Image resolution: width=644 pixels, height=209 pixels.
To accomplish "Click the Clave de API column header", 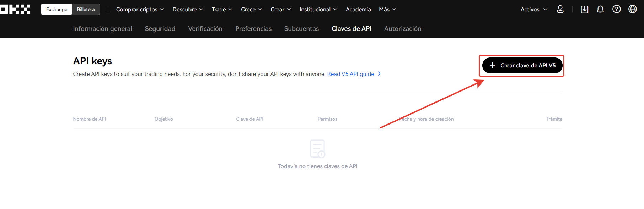I will 249,119.
